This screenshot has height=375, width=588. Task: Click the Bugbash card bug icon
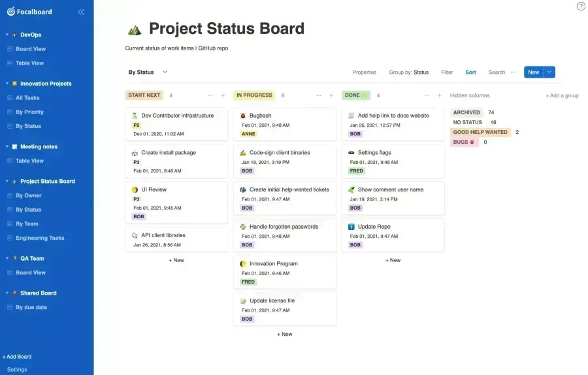pyautogui.click(x=243, y=116)
